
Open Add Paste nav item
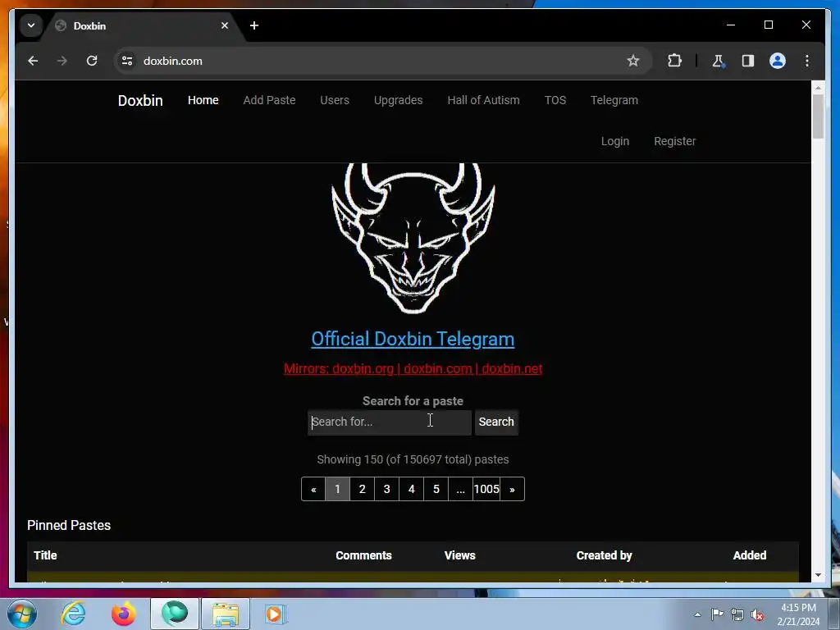(269, 100)
